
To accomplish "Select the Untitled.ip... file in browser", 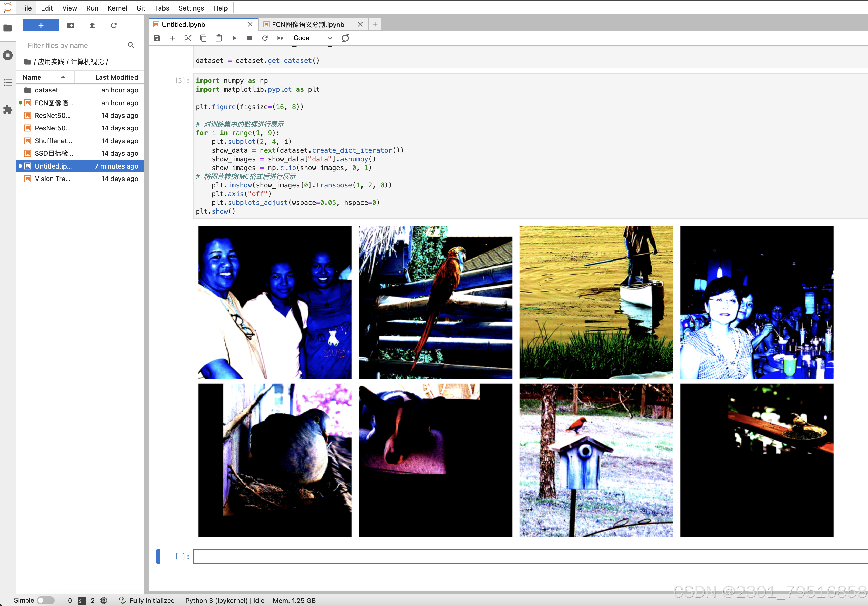I will click(x=80, y=166).
